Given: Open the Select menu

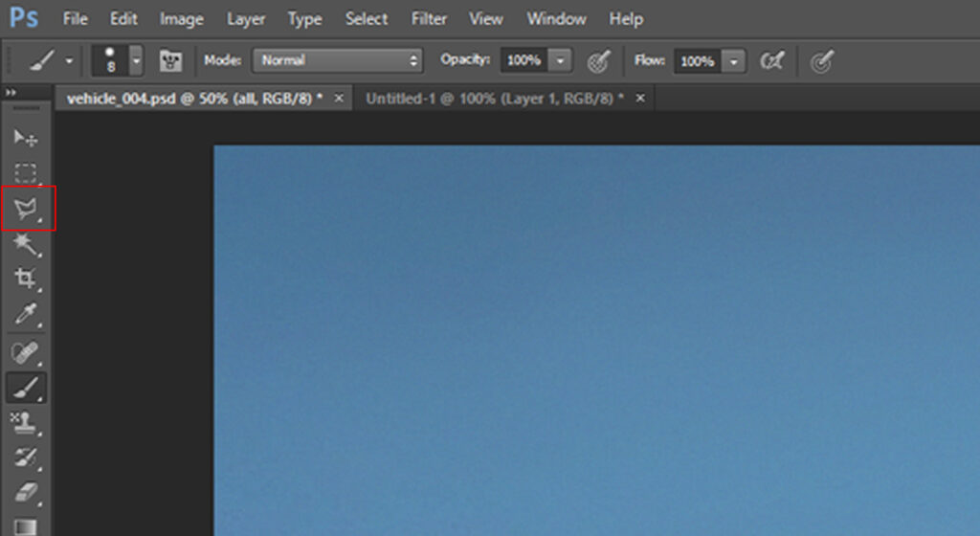Looking at the screenshot, I should coord(367,19).
